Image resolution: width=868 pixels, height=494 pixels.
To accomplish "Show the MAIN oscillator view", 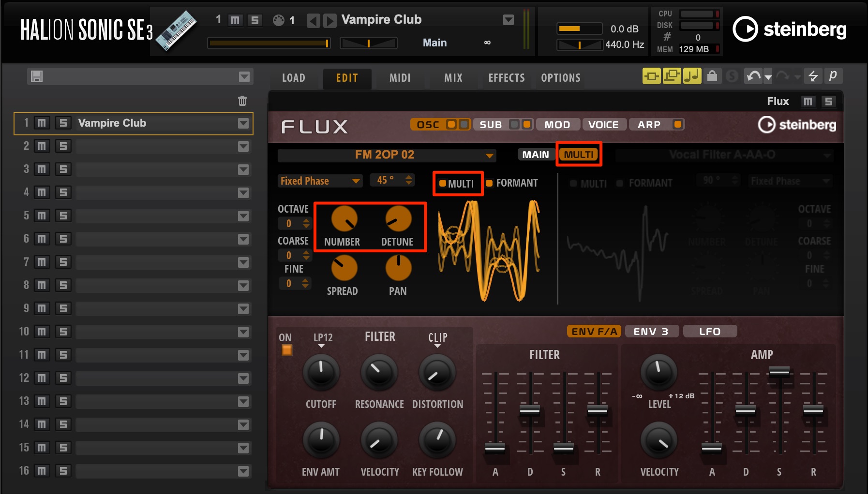I will point(536,155).
